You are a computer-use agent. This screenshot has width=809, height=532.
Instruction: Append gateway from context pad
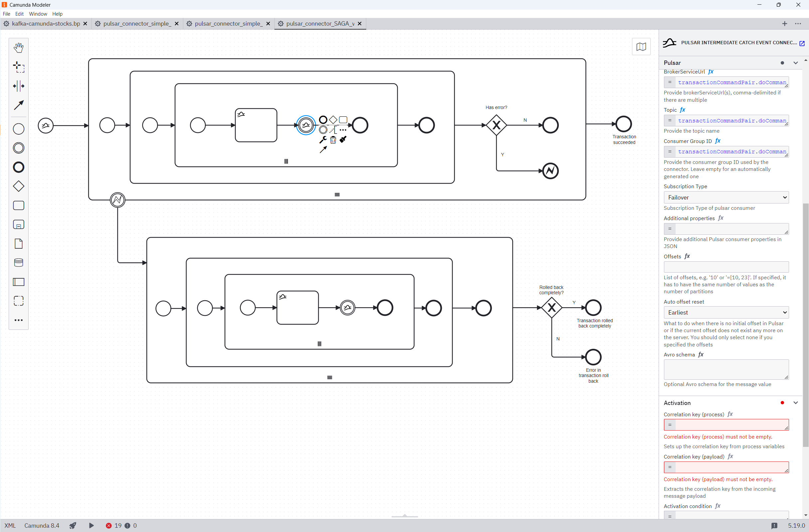[333, 120]
